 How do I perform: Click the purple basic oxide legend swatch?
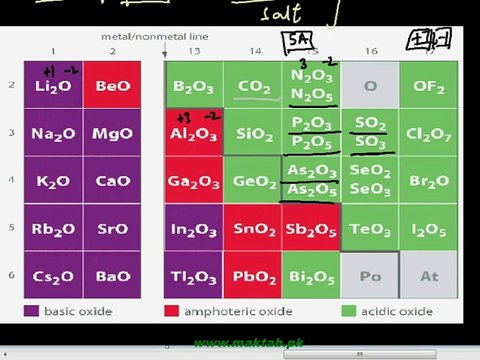pyautogui.click(x=31, y=311)
